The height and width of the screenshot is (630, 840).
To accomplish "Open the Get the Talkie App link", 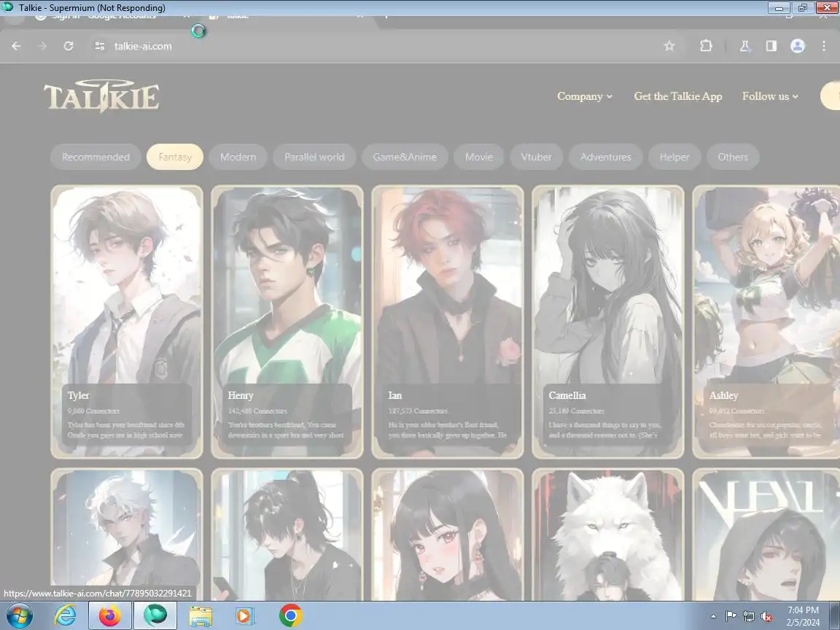I will point(677,96).
